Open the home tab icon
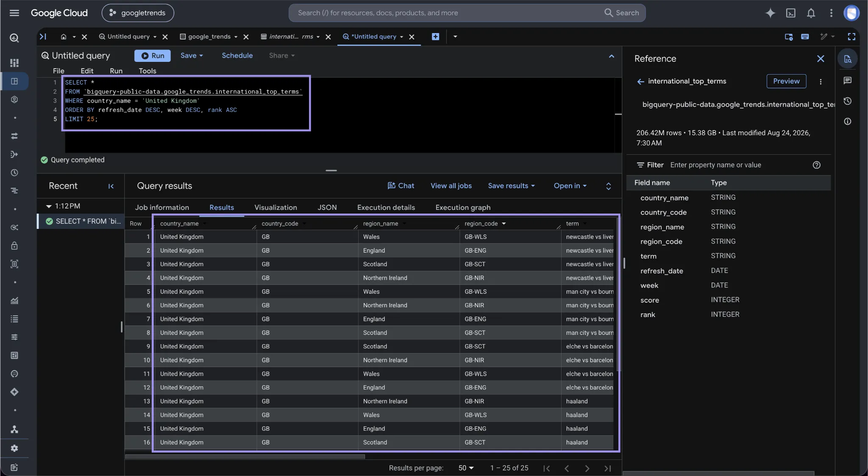The width and height of the screenshot is (868, 476). (x=64, y=36)
